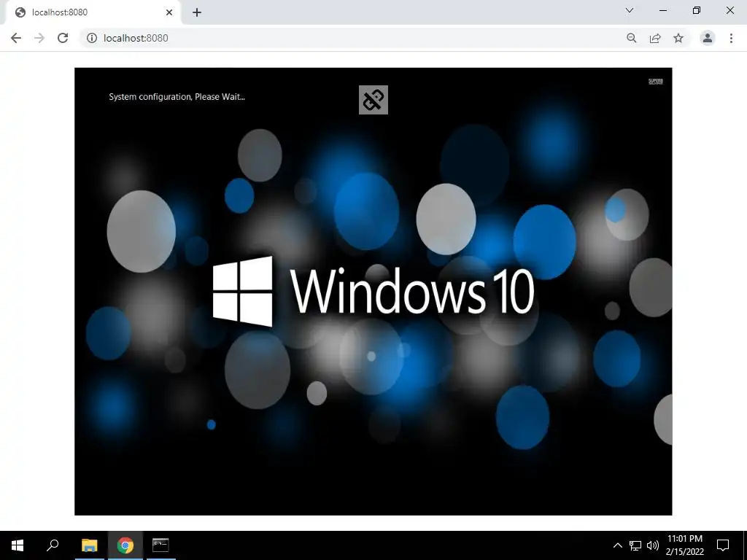Click the disconnected link icon in the remote view

tap(373, 100)
